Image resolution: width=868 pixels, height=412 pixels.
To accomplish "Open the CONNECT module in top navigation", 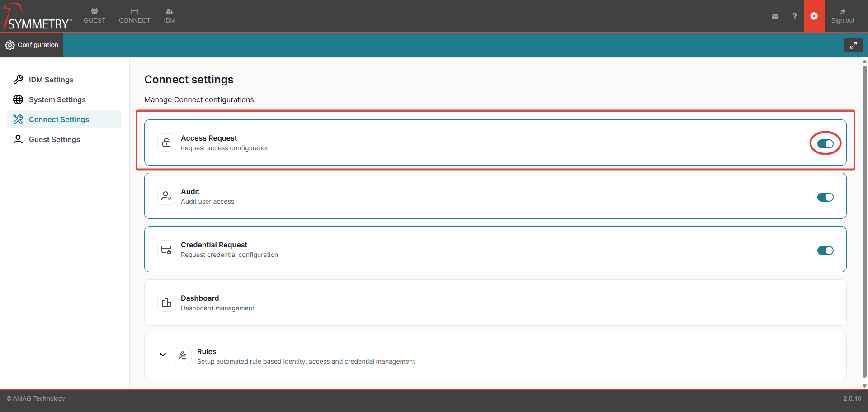I will pos(134,16).
